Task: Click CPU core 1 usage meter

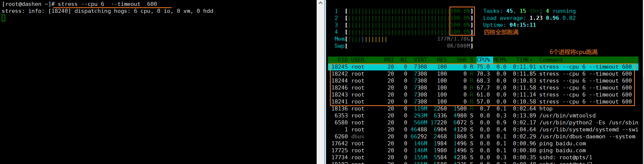Action: click(x=404, y=11)
